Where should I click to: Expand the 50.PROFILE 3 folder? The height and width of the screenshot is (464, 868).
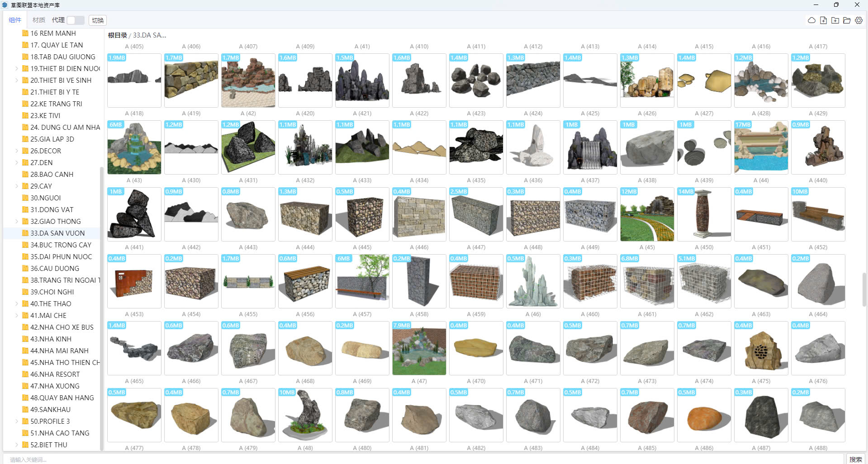tap(17, 421)
